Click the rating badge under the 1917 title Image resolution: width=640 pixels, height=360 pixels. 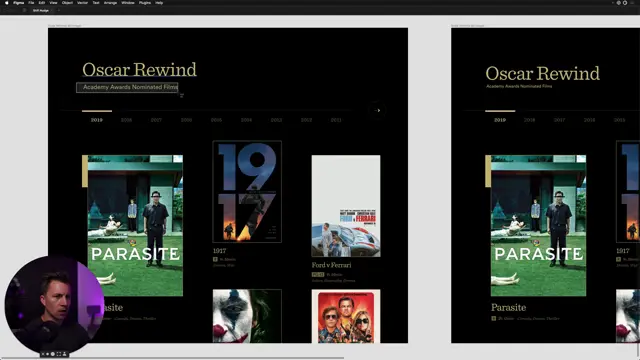(x=215, y=259)
